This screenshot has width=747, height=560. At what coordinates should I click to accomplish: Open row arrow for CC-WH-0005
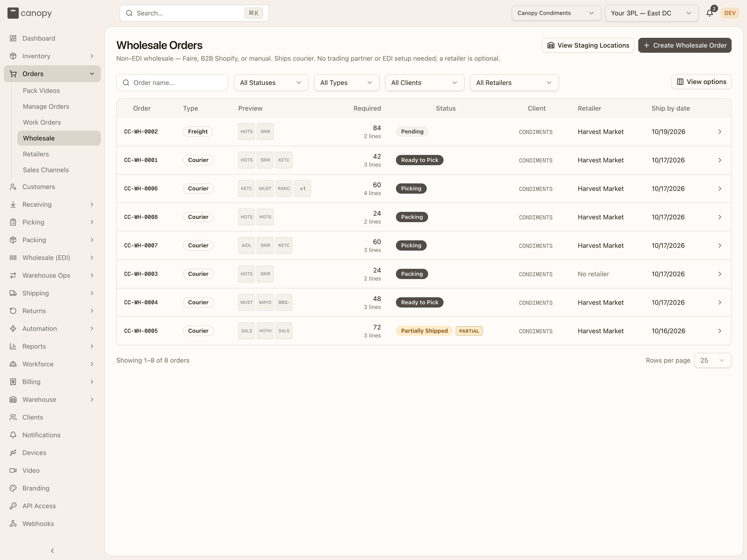(x=720, y=331)
